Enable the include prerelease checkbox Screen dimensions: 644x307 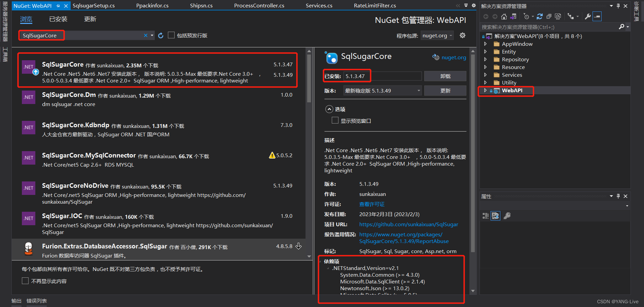pyautogui.click(x=171, y=35)
